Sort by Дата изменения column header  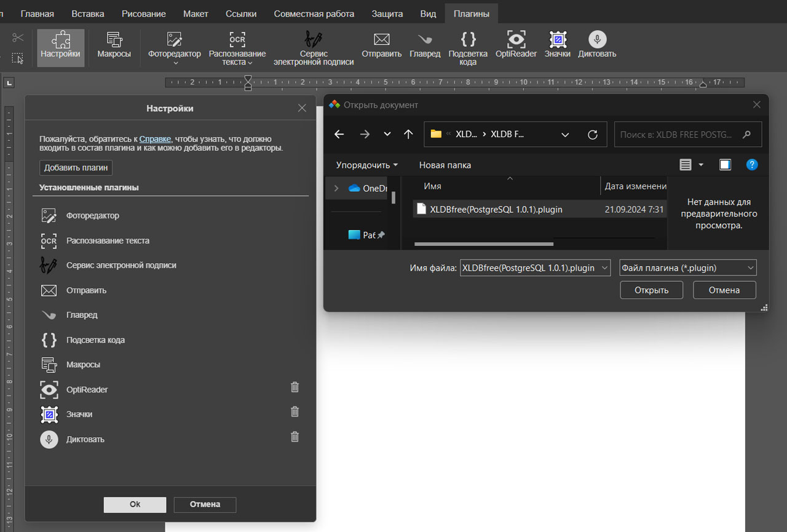tap(635, 186)
